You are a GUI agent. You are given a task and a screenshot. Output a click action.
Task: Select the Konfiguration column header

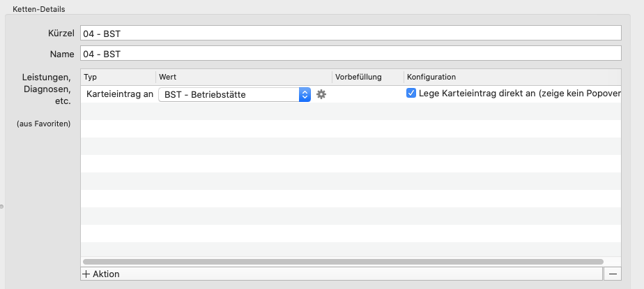512,77
